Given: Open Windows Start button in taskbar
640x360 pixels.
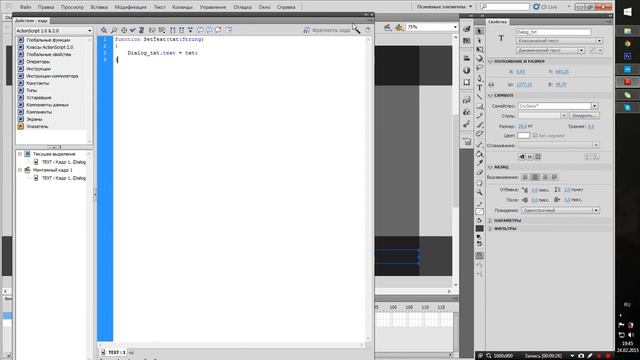Looking at the screenshot, I should coord(628,12).
